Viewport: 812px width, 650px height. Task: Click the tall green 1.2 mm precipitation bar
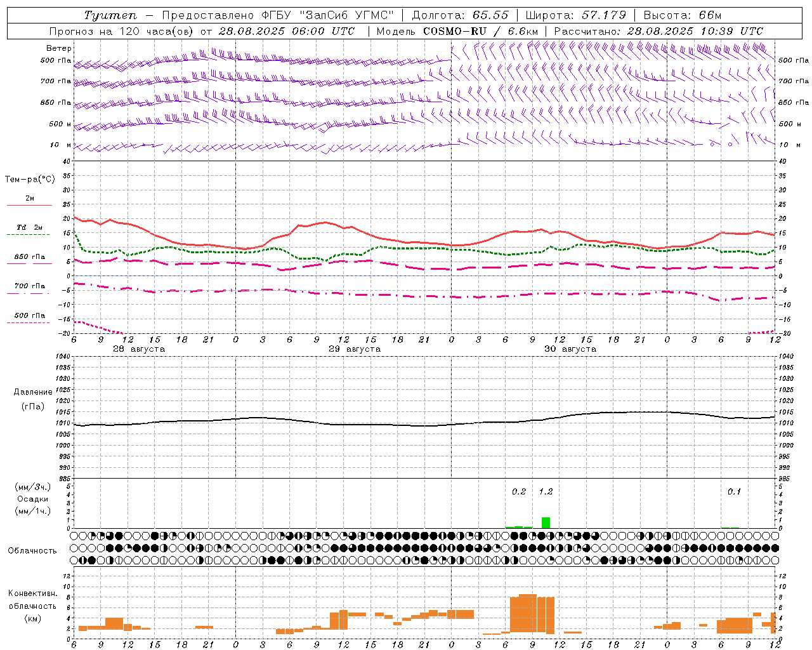coord(546,522)
